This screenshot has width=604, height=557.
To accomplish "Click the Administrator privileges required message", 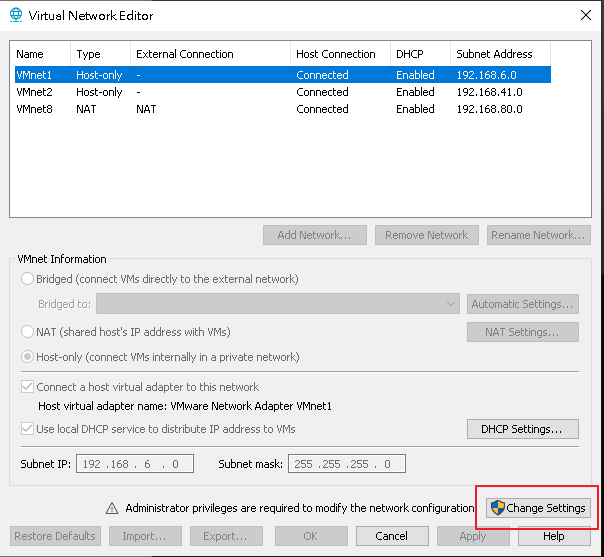I will 300,508.
